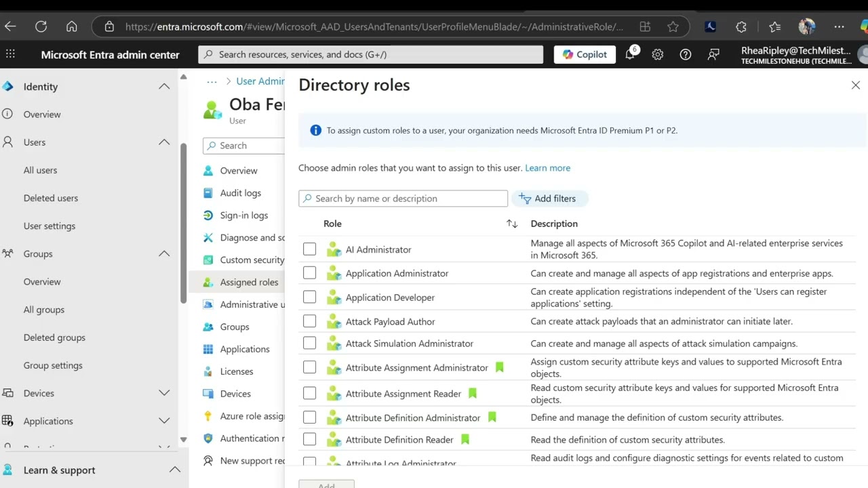This screenshot has height=488, width=868.
Task: Favorite this page with the star icon
Action: tap(673, 26)
